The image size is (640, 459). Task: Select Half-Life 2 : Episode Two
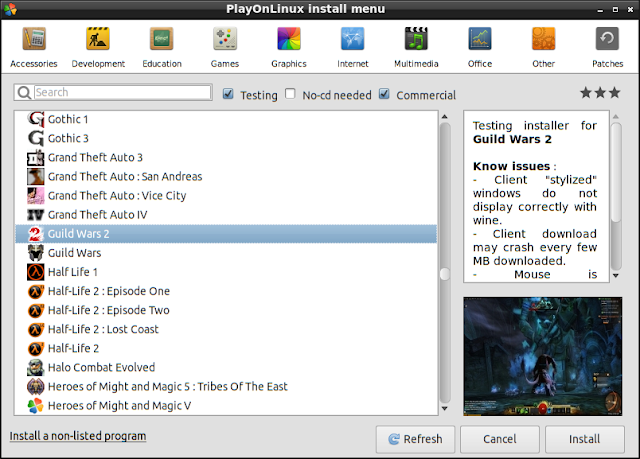coord(109,310)
